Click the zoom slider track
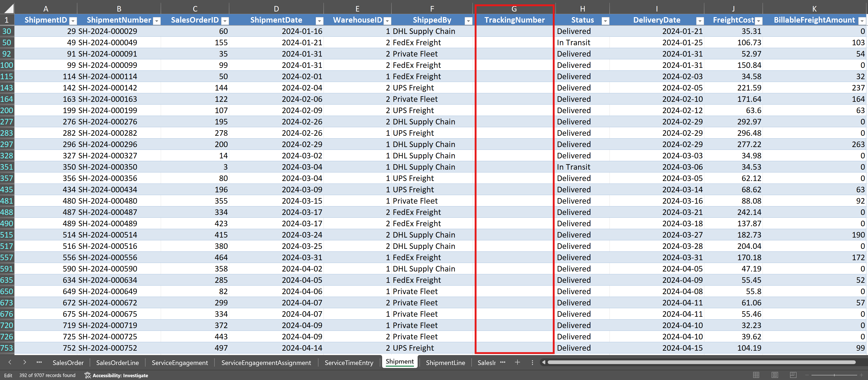 point(834,375)
